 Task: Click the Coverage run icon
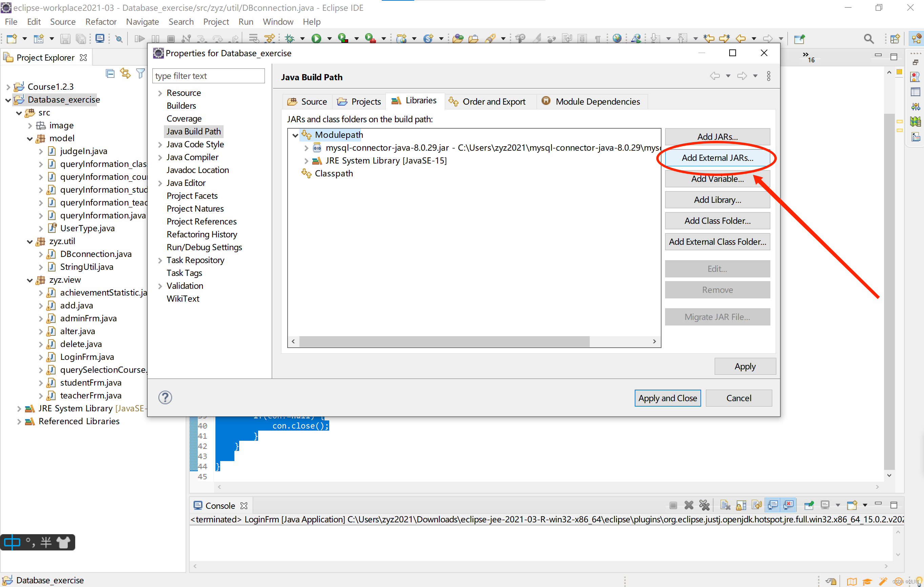[x=343, y=39]
